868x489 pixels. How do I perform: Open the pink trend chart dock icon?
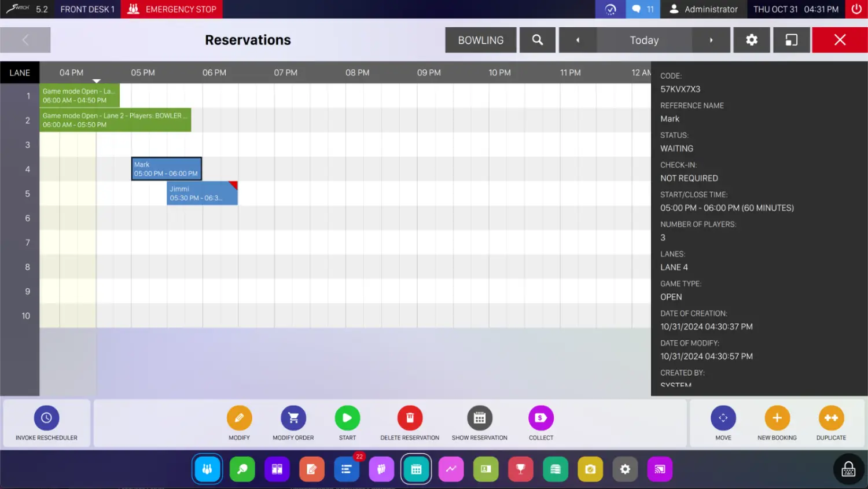pyautogui.click(x=451, y=469)
